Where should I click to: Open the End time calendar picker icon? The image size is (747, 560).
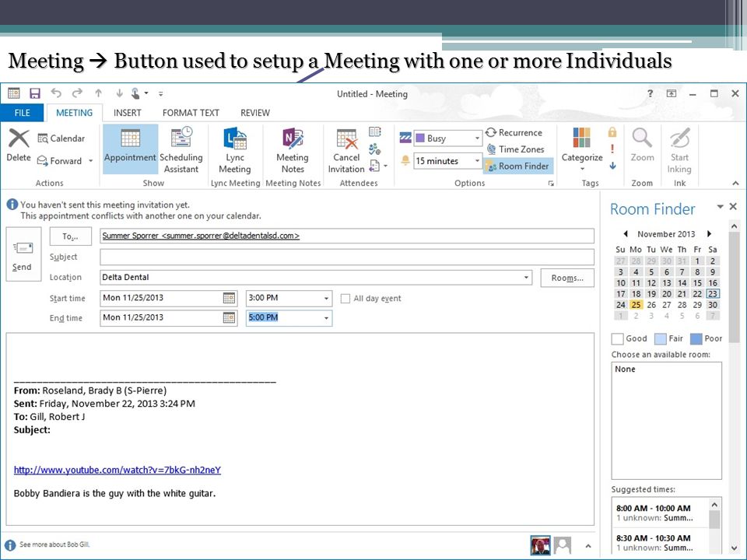229,317
